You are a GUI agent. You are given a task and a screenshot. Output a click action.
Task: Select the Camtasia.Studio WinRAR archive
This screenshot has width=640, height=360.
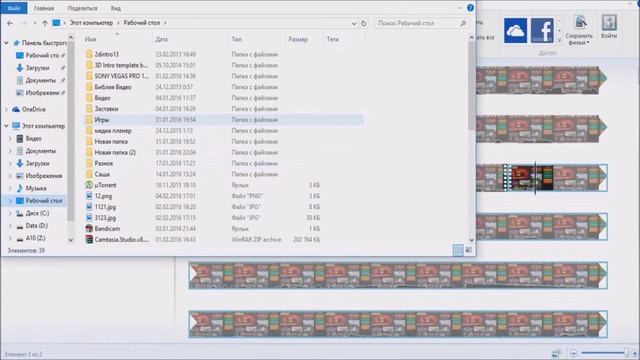121,240
